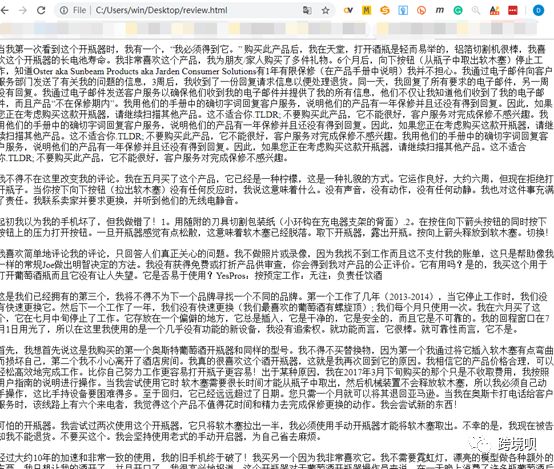Open the blue profile avatar
Image resolution: width=554 pixels, height=469 pixels.
coord(538,10)
